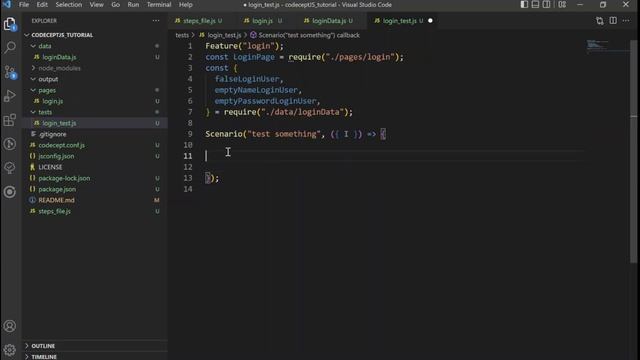Open the Edit menu
The width and height of the screenshot is (640, 360).
point(42,4)
